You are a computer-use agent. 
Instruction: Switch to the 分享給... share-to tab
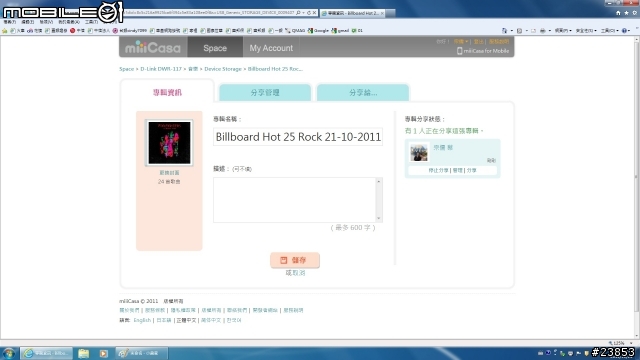pyautogui.click(x=363, y=93)
